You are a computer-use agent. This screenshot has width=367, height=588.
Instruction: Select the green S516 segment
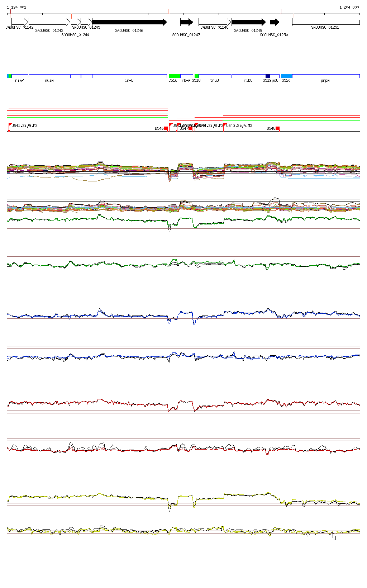click(x=175, y=76)
